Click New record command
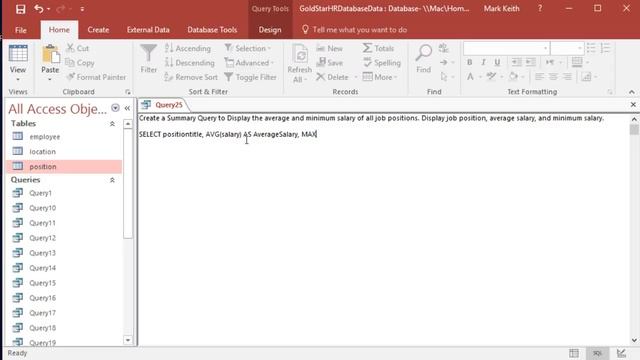 tap(330, 48)
